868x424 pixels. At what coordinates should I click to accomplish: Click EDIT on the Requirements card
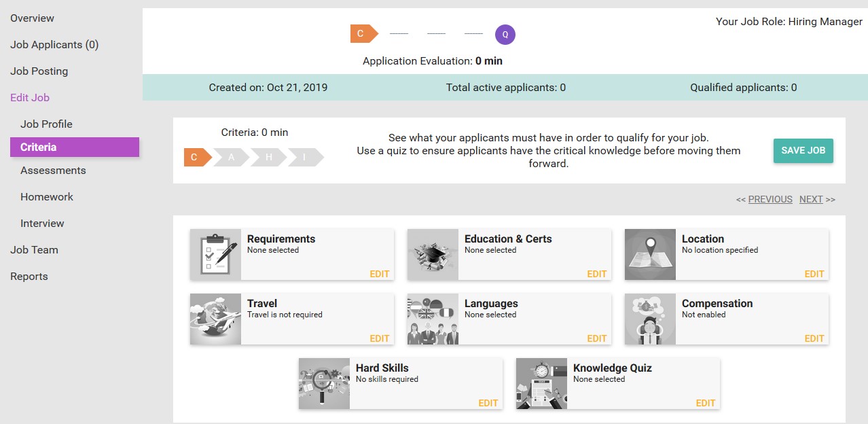[x=380, y=274]
